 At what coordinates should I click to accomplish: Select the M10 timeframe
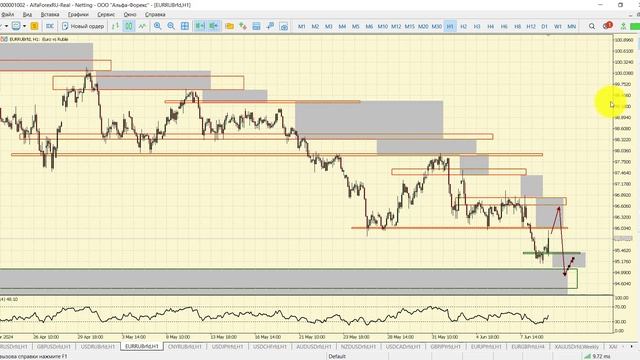382,27
